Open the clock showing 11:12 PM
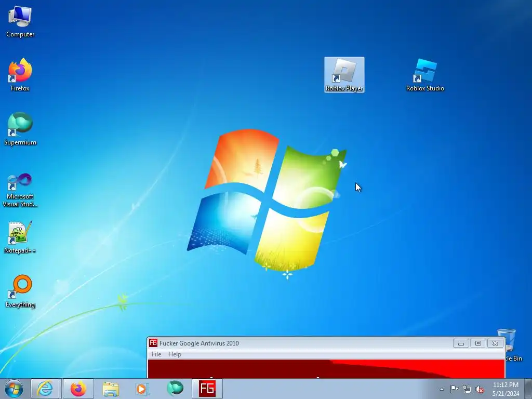This screenshot has width=532, height=399. [x=506, y=389]
